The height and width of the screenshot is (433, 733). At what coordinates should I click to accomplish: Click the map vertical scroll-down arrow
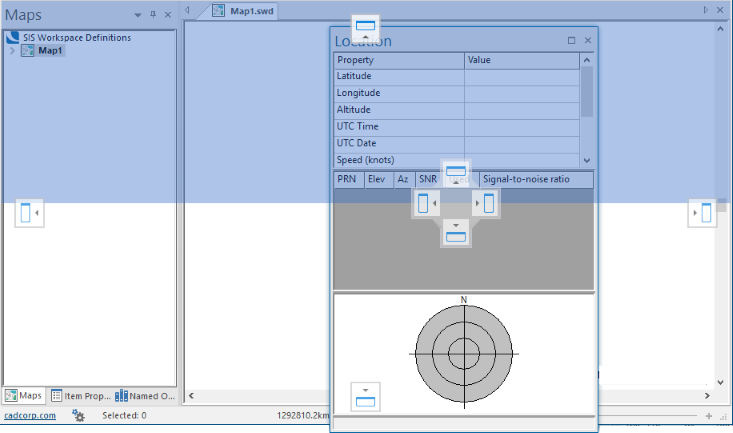(720, 382)
